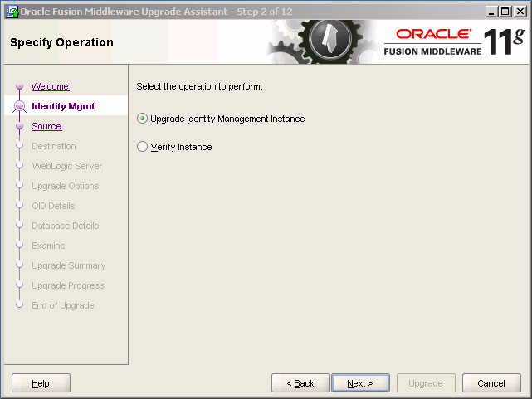Click the disabled Upgrade button
Screen dimensions: 532x399
pyautogui.click(x=426, y=383)
